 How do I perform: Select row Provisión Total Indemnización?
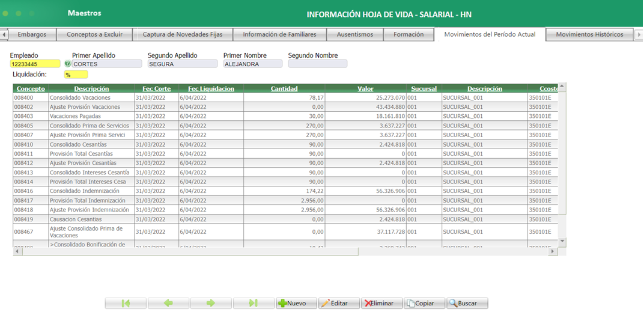tap(285, 201)
